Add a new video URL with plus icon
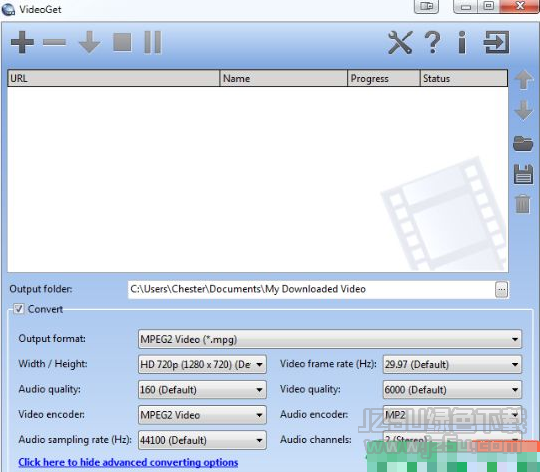Screen dimensions: 540x472 (x=22, y=42)
